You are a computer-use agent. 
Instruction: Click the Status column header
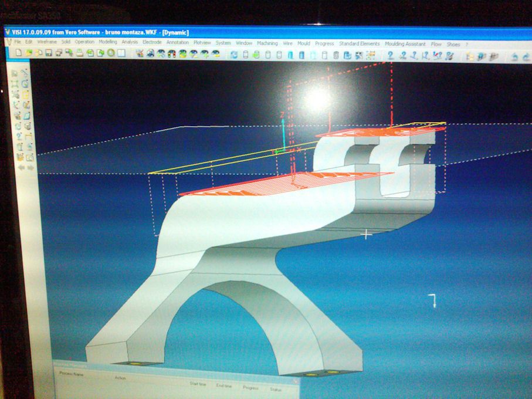[x=276, y=390]
